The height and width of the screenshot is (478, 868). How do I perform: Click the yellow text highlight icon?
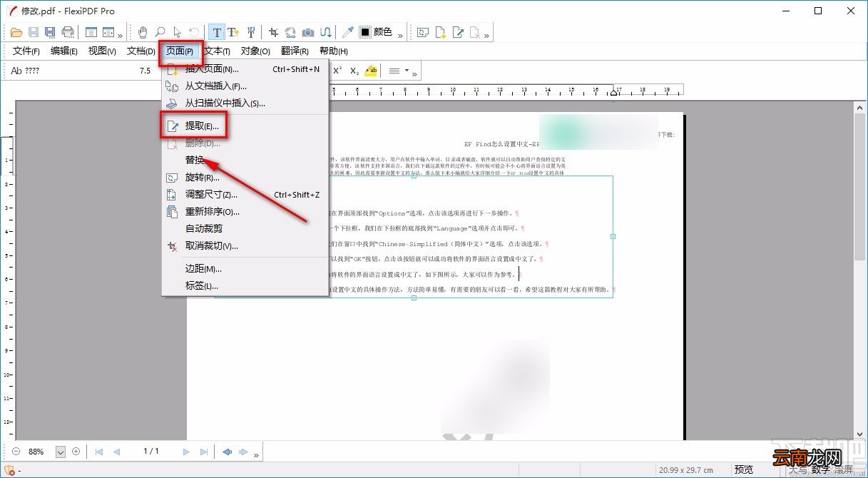[x=371, y=71]
